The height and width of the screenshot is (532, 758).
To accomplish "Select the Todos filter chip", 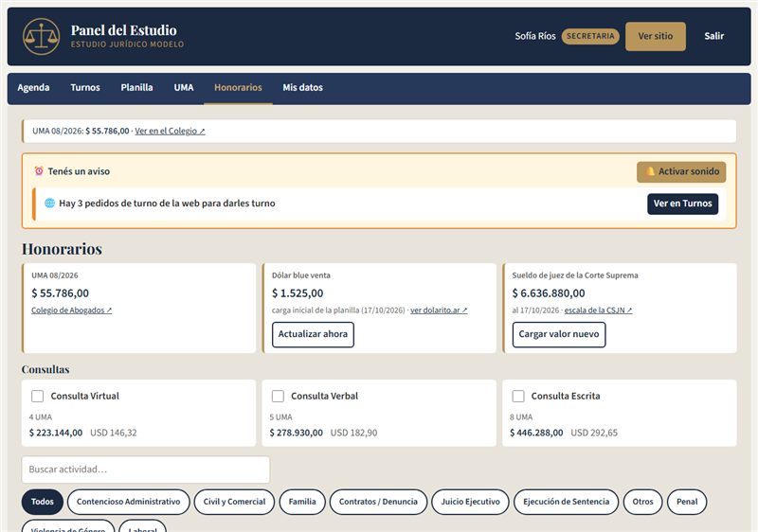I will click(x=43, y=502).
